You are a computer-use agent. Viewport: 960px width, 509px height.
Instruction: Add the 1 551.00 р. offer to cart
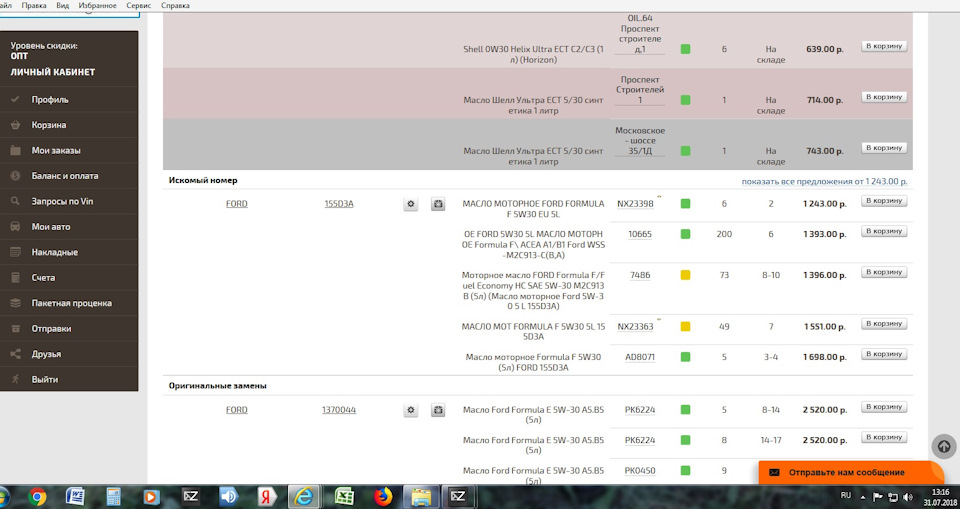tap(883, 323)
